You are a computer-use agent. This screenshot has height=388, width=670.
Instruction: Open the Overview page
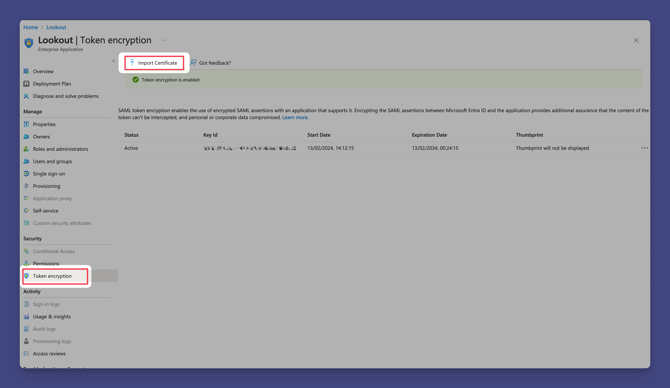point(43,71)
